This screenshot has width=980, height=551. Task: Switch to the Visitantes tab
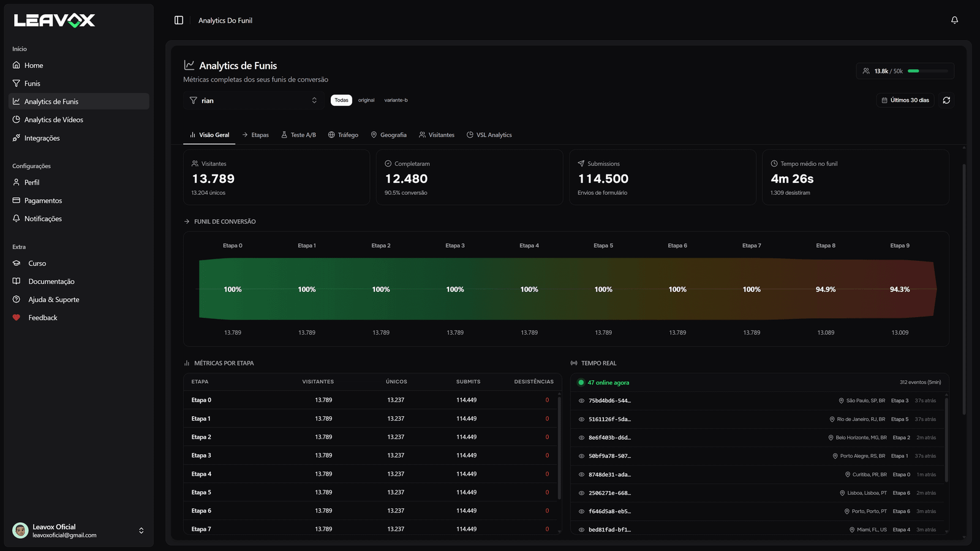point(437,135)
